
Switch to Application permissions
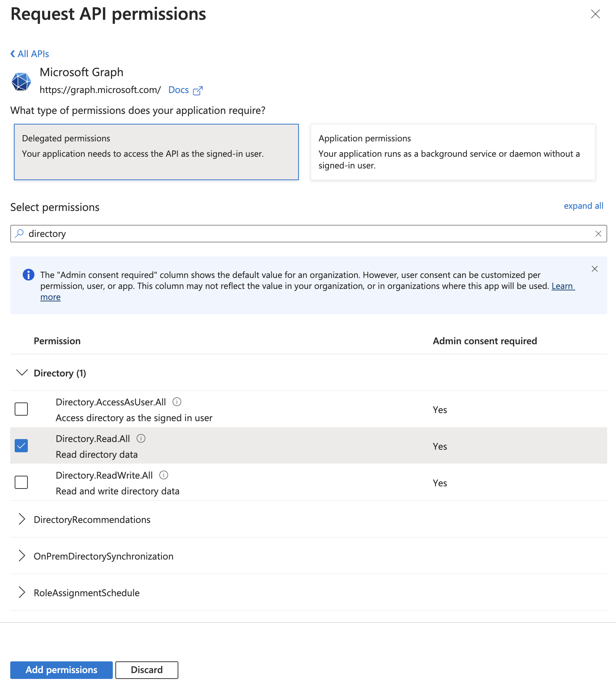click(x=453, y=152)
